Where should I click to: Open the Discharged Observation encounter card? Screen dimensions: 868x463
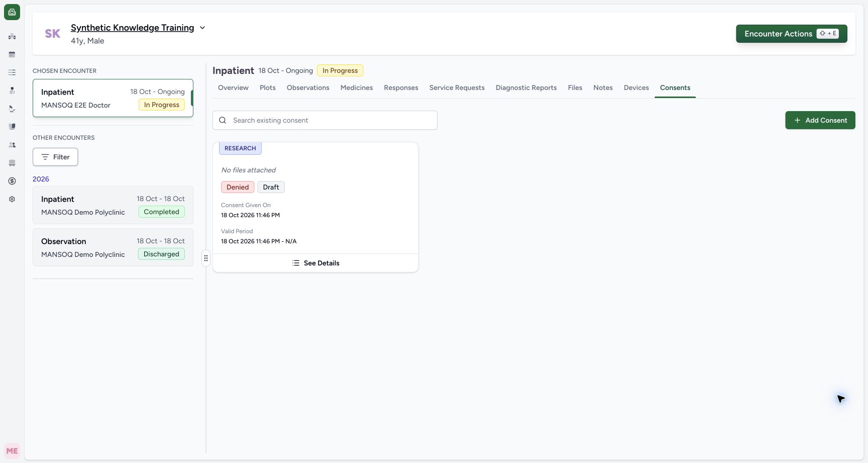(x=113, y=247)
